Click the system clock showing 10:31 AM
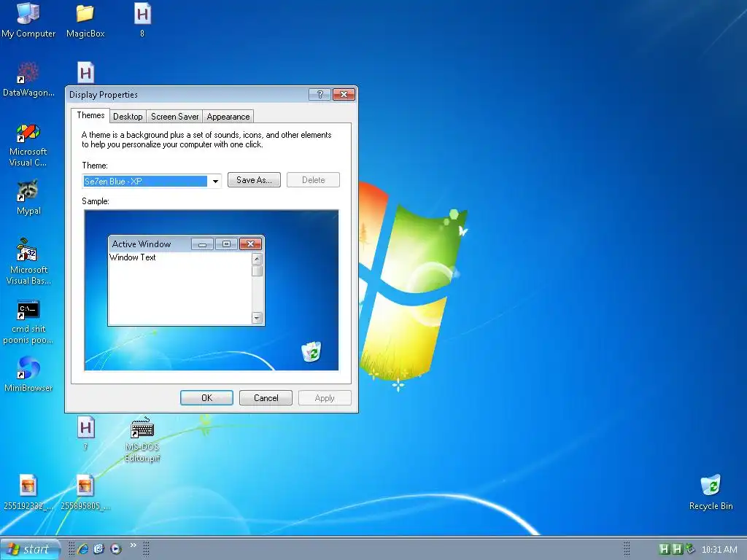The height and width of the screenshot is (560, 747). [719, 550]
